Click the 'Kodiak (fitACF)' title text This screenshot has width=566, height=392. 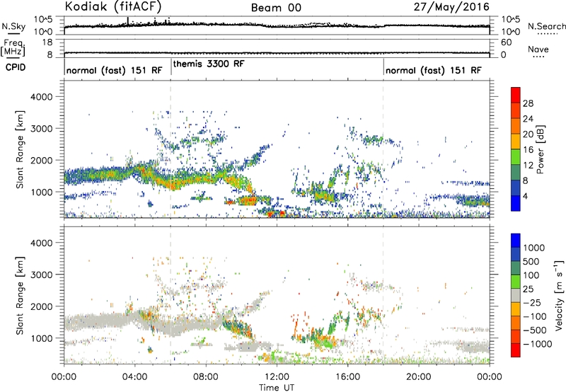[x=113, y=6]
